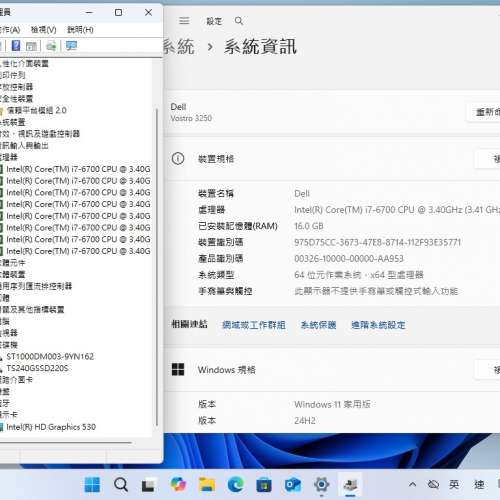Select the 滑鼠及其他指標裝置 category

click(x=32, y=309)
